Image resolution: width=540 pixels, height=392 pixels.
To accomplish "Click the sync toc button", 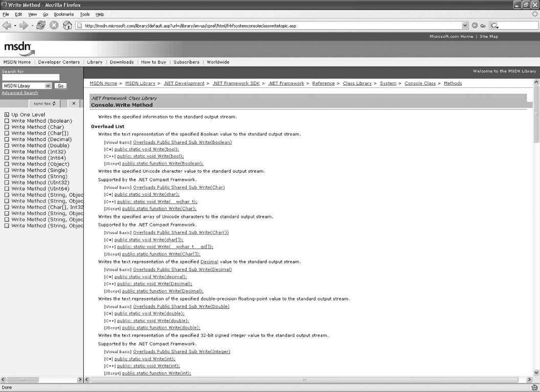I will click(x=44, y=103).
